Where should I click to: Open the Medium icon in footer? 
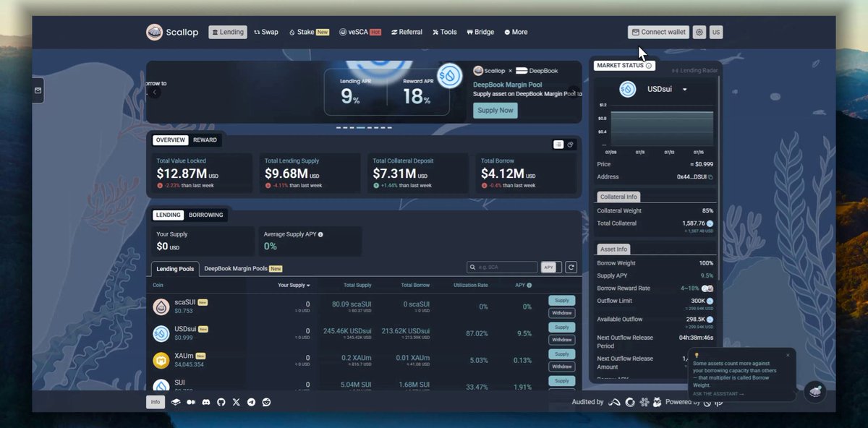point(191,402)
